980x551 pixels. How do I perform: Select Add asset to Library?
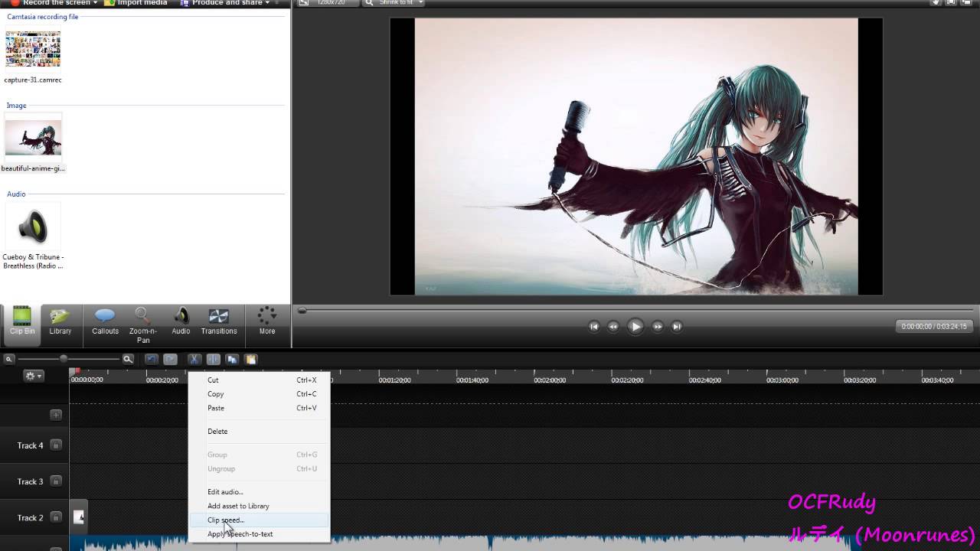point(260,506)
